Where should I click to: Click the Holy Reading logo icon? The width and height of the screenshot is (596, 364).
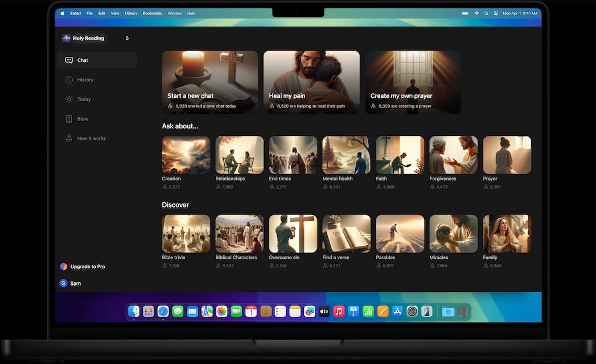[66, 38]
